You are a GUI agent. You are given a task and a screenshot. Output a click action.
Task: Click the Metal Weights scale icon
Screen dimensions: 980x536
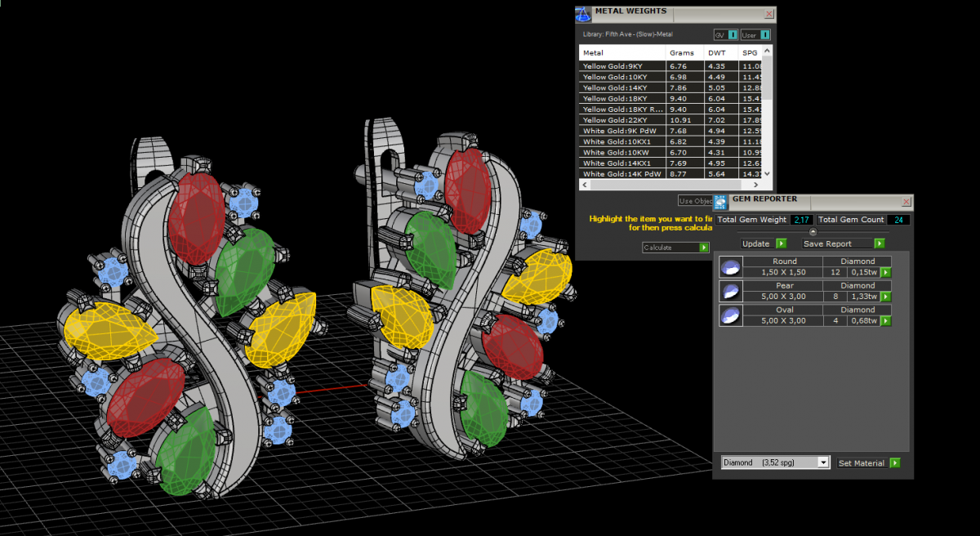point(583,14)
